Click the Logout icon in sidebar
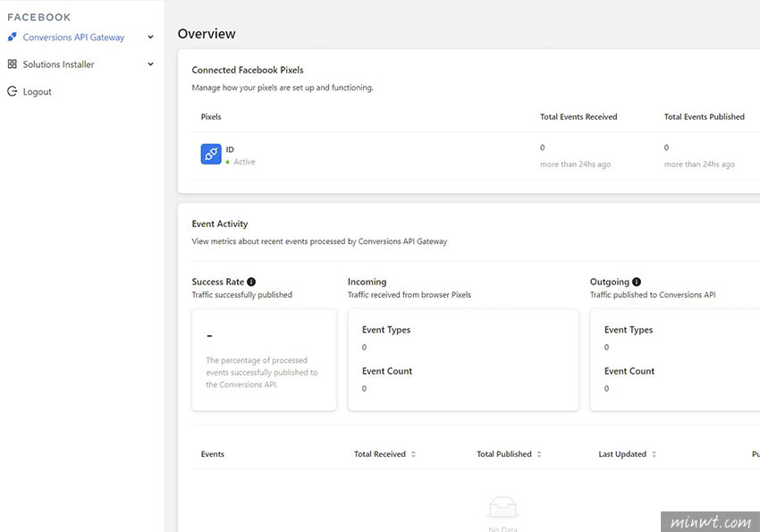760x532 pixels. coord(13,91)
